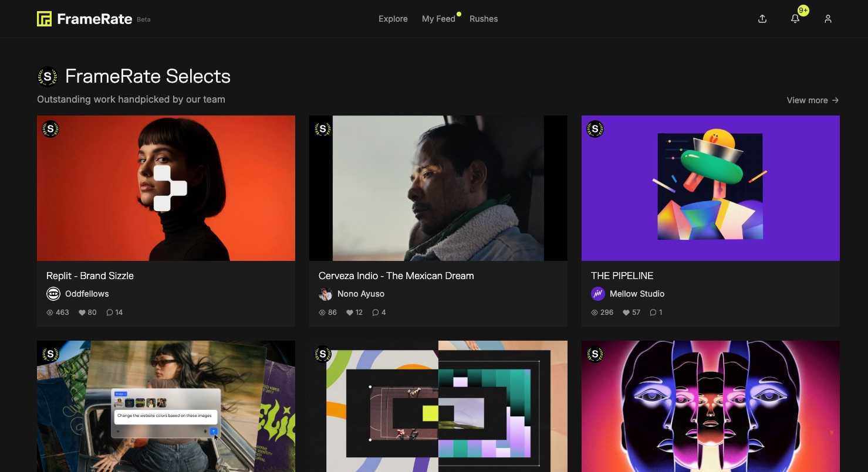
Task: Click Selects badge on geometric collage thumbnail
Action: pyautogui.click(x=323, y=354)
